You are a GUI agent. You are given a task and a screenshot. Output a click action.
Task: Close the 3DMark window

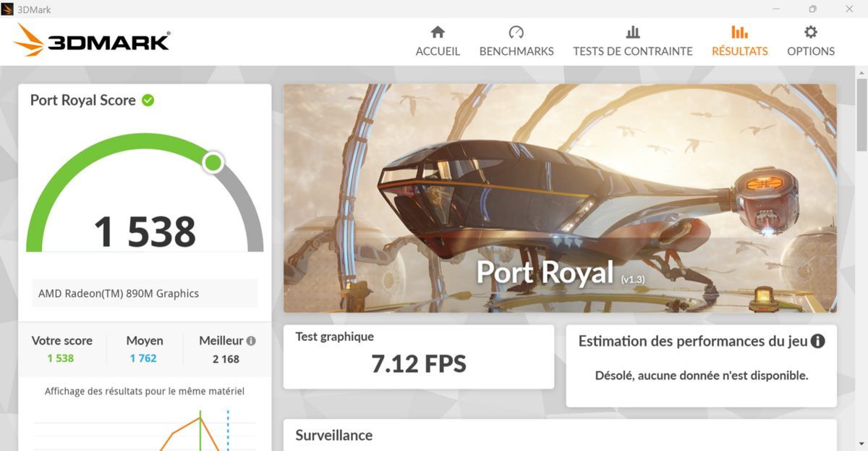[x=849, y=9]
